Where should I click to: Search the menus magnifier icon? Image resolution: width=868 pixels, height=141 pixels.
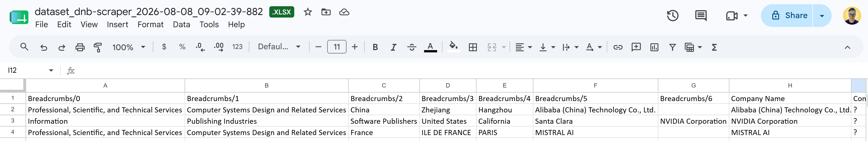tap(24, 47)
